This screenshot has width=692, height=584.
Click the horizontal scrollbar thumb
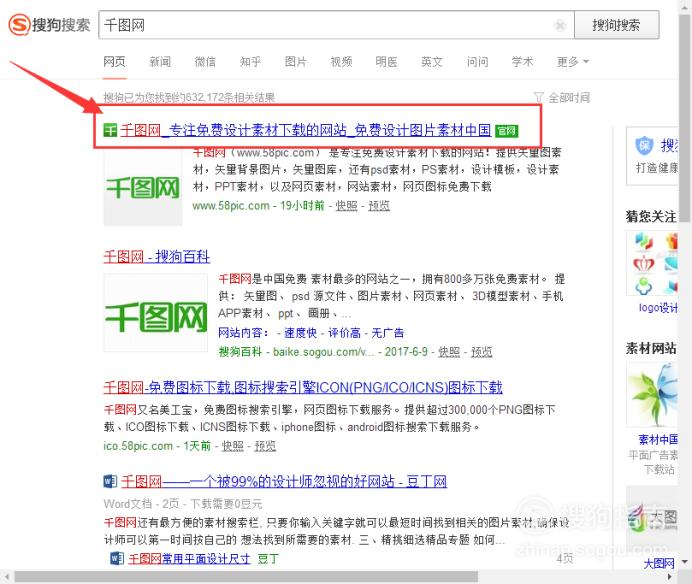click(x=246, y=576)
